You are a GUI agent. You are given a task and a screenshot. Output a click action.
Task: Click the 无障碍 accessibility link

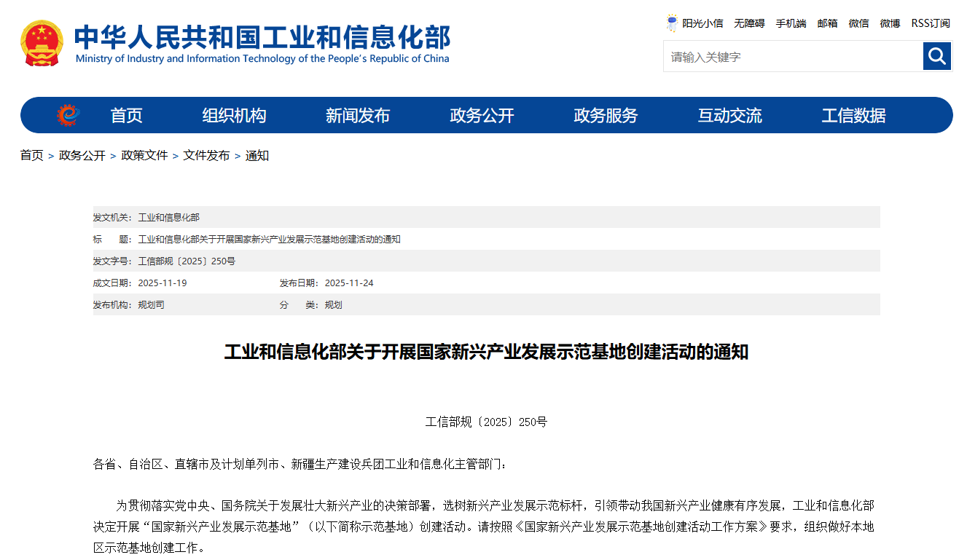[749, 23]
